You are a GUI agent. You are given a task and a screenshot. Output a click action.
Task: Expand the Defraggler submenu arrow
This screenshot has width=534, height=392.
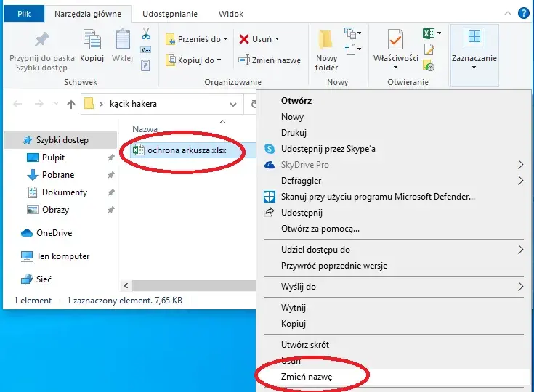point(520,180)
